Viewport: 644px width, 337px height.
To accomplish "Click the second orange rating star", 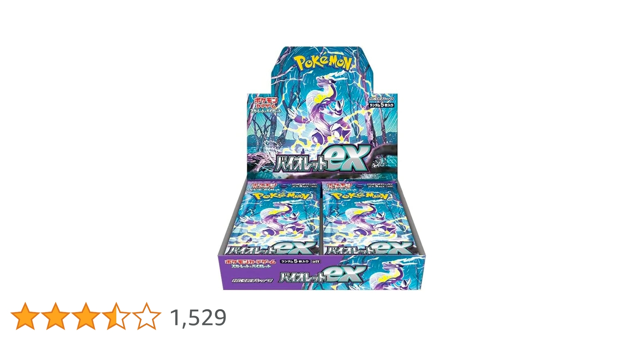I will (56, 316).
